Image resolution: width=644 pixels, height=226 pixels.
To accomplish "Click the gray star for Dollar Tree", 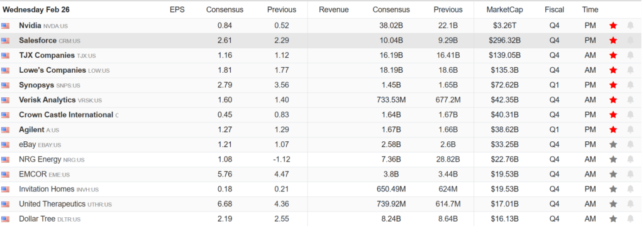I will (613, 218).
